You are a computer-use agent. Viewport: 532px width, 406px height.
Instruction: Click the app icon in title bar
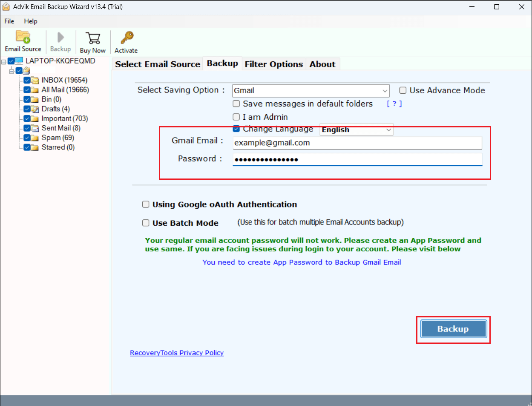(6, 7)
